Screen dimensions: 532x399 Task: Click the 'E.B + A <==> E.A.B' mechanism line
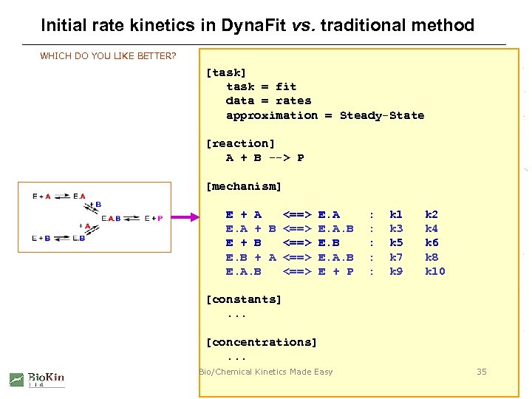(x=290, y=258)
